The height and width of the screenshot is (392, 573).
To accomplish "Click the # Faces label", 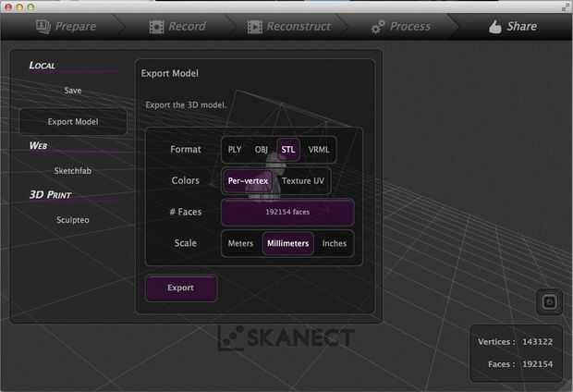I will point(186,212).
